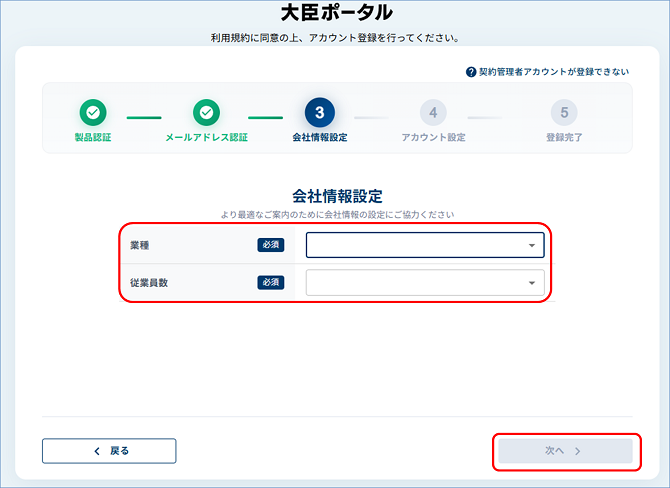The width and height of the screenshot is (670, 488).
Task: Click the 次へ next button
Action: (565, 451)
